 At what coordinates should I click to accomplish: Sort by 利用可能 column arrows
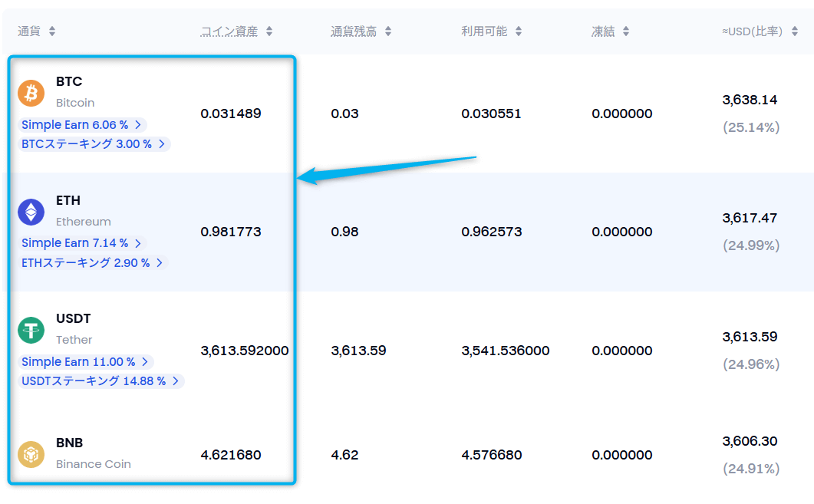coord(518,31)
